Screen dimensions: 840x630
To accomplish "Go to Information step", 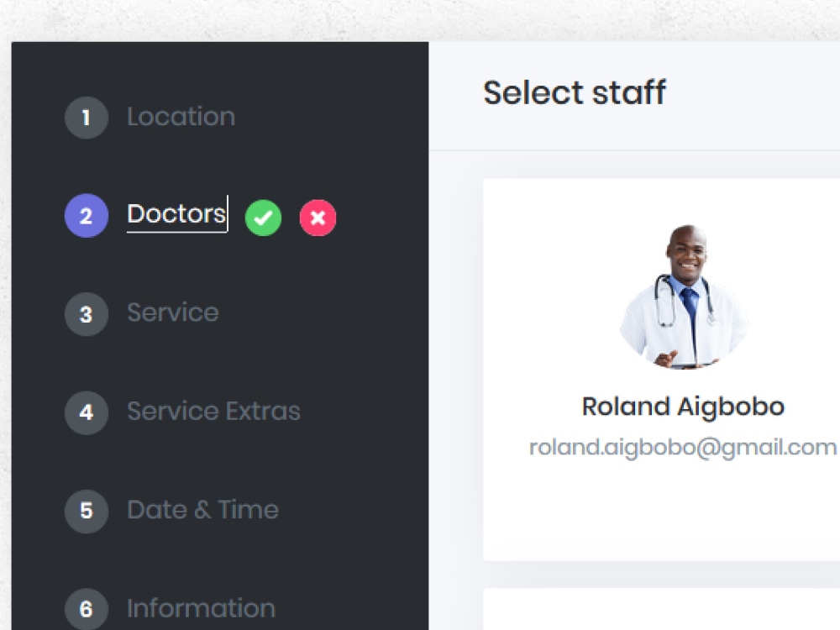I will (x=201, y=608).
